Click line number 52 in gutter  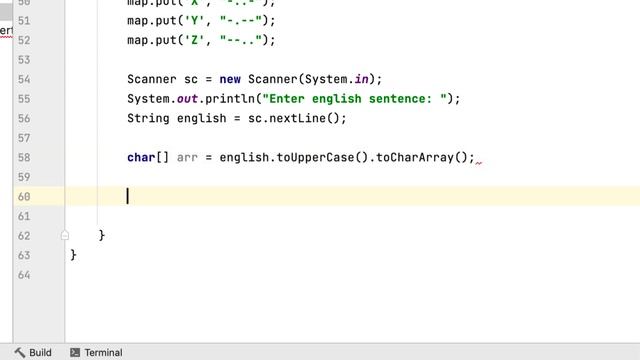tap(24, 40)
